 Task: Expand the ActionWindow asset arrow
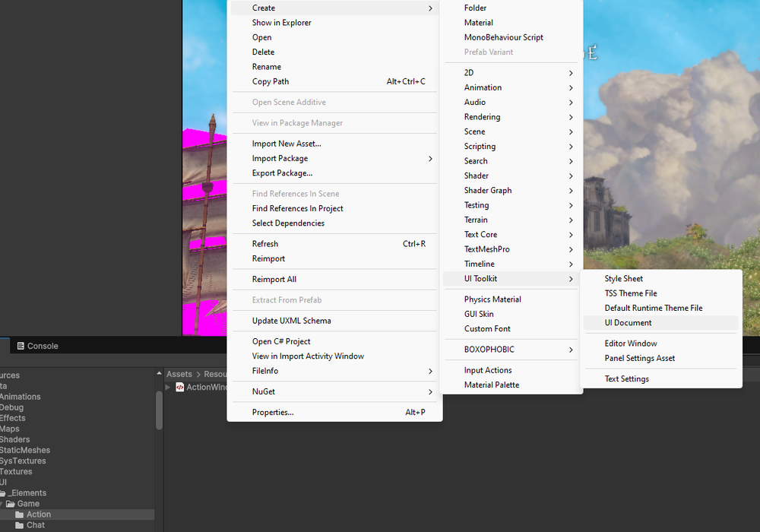pyautogui.click(x=169, y=387)
